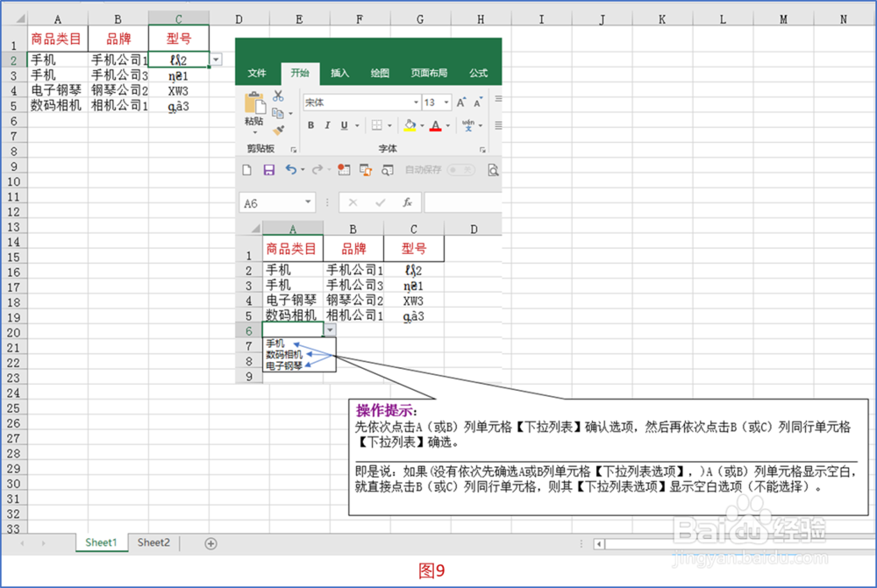The width and height of the screenshot is (877, 588).
Task: Select the Cut scissors icon
Action: click(x=277, y=96)
